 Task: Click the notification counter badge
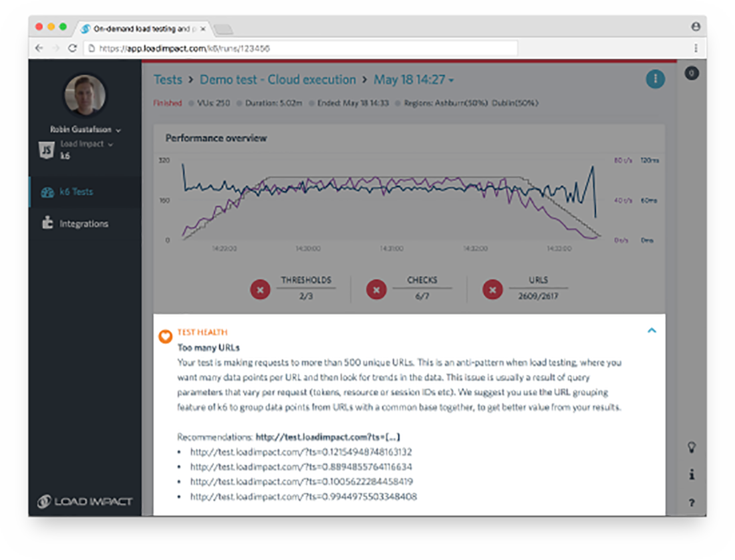click(x=692, y=73)
